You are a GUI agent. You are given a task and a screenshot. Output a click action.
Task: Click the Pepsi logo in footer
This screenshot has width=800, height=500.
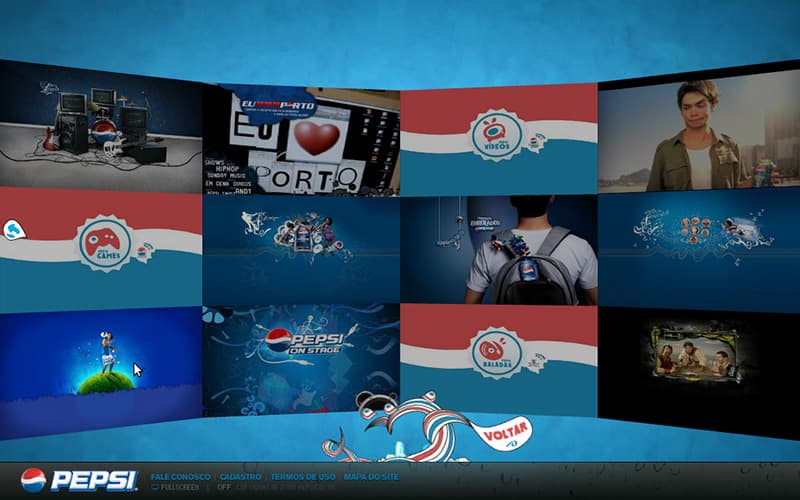click(79, 480)
